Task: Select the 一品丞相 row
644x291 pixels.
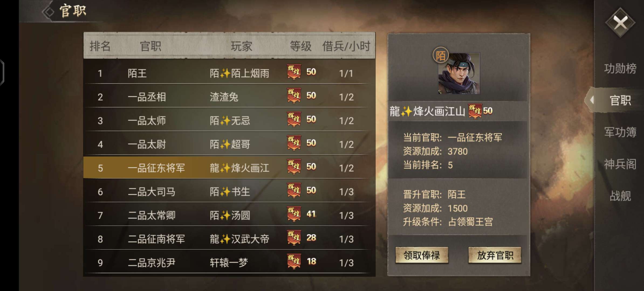Action: click(x=229, y=97)
